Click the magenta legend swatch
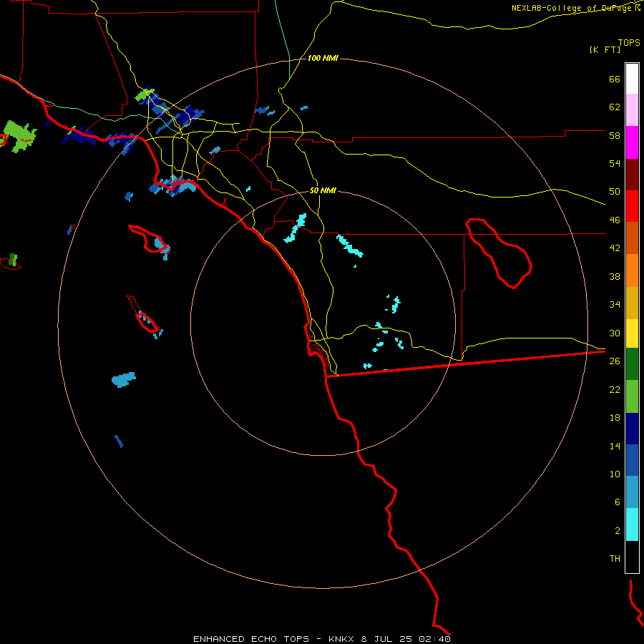This screenshot has height=644, width=644. pos(632,142)
